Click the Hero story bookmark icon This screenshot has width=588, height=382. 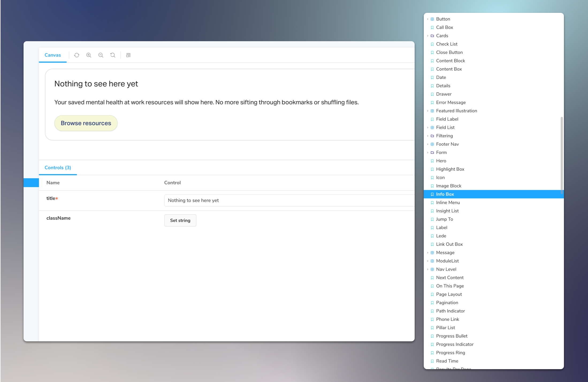click(432, 161)
